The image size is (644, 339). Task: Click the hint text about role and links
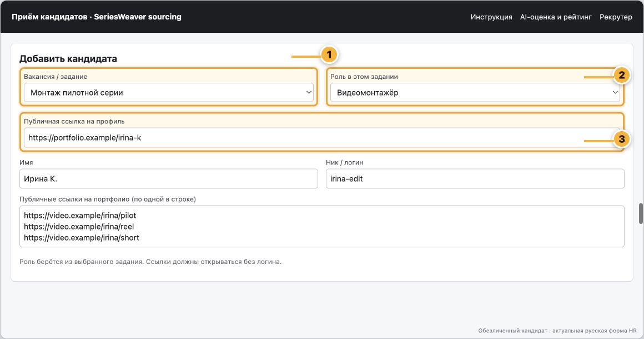(x=150, y=262)
